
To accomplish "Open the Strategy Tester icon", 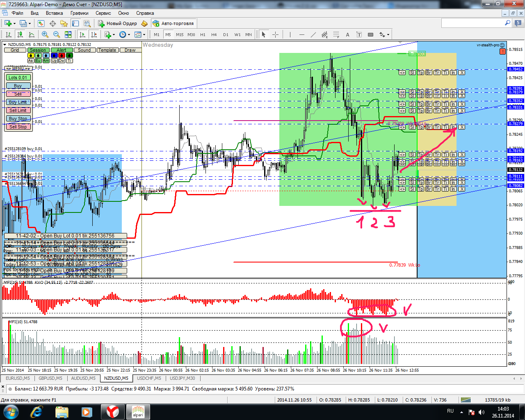I will click(x=87, y=23).
